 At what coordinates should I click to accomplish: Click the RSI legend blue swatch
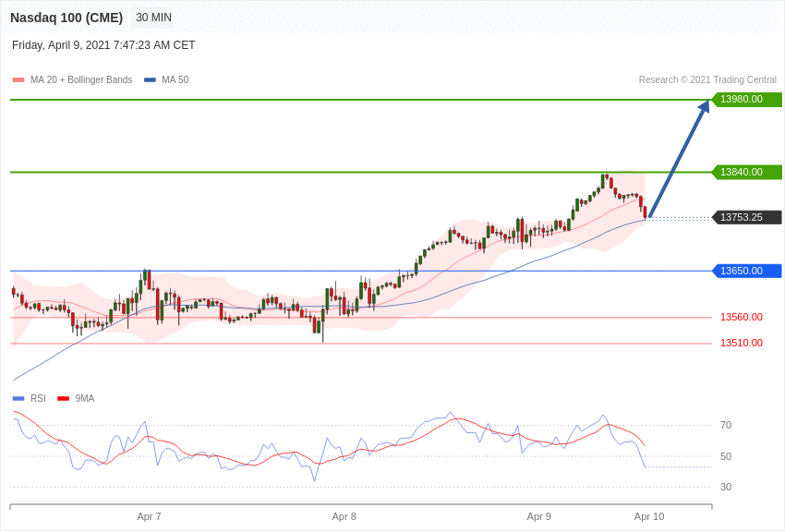pyautogui.click(x=18, y=398)
